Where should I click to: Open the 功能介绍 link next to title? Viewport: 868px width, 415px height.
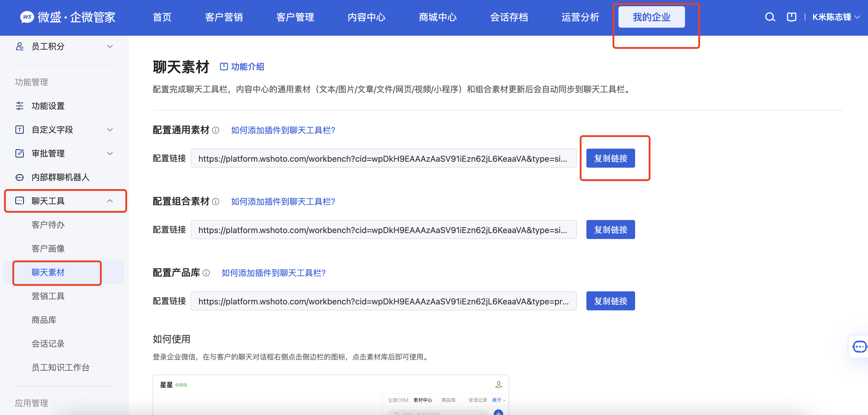(242, 67)
